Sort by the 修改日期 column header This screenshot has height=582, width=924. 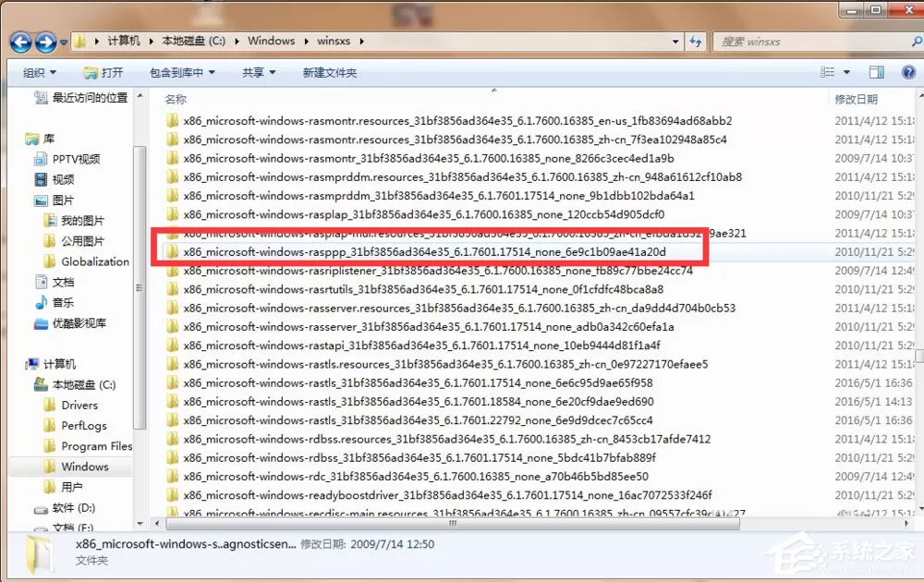click(857, 99)
